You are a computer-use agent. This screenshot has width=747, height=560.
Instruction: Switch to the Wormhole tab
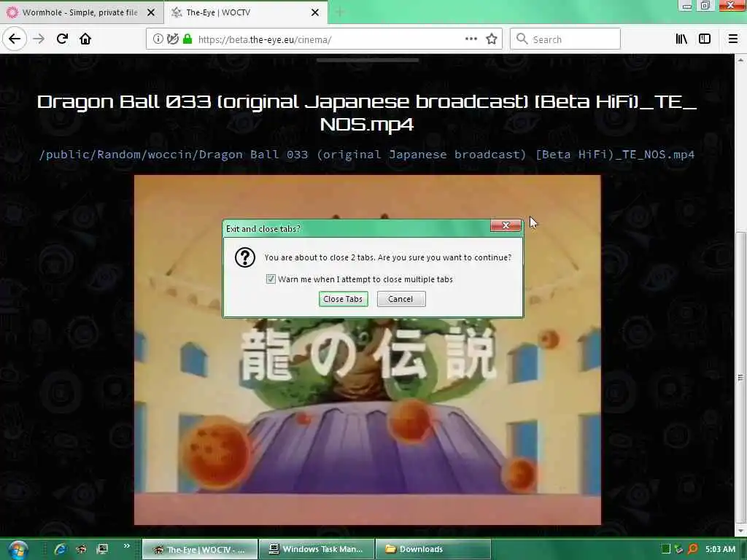(82, 12)
